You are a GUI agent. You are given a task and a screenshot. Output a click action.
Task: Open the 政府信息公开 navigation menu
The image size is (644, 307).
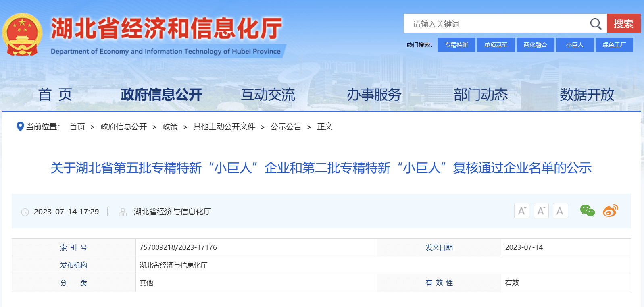pos(161,95)
